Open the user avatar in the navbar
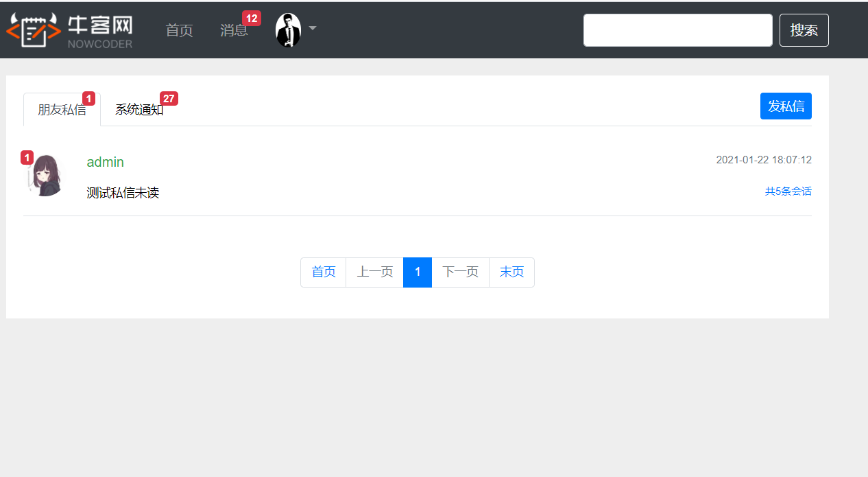 tap(288, 30)
